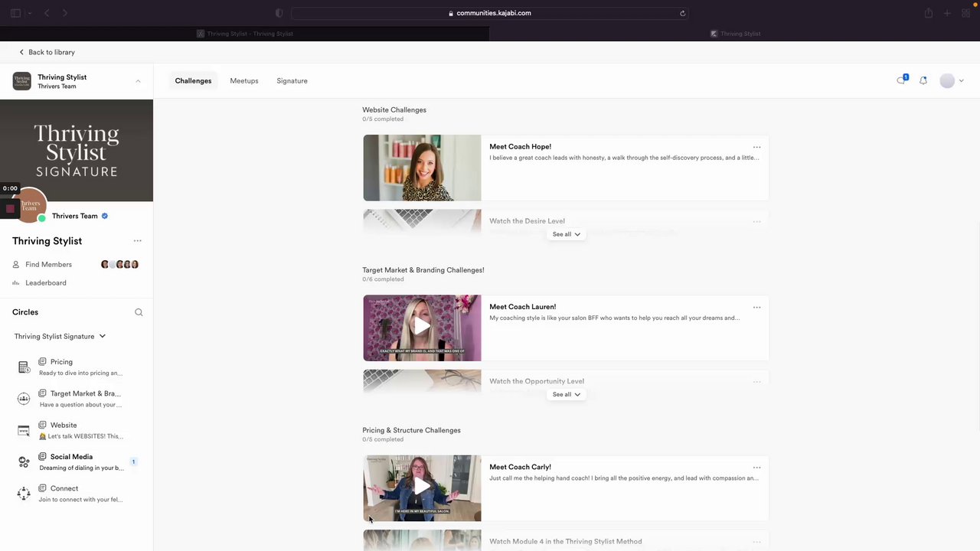Image resolution: width=980 pixels, height=551 pixels.
Task: Open more options for Meet Coach Lauren
Action: (x=756, y=307)
